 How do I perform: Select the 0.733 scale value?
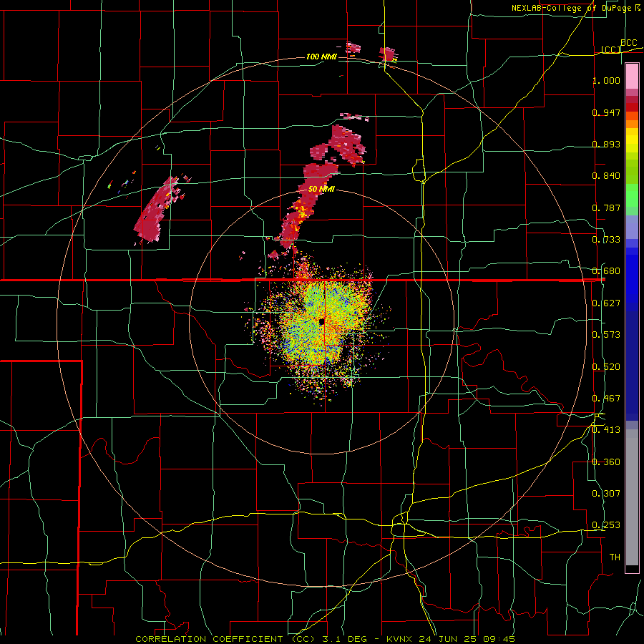(606, 240)
